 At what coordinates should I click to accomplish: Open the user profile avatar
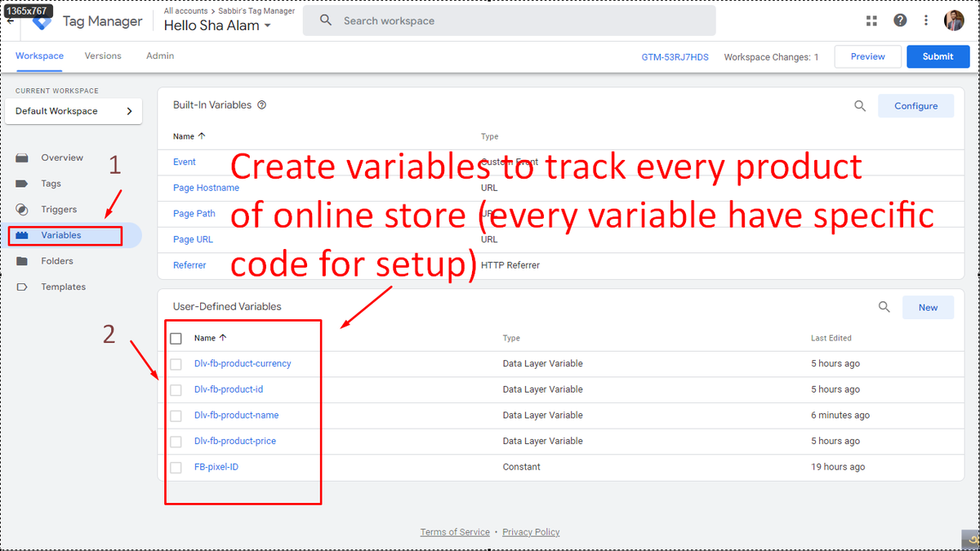(x=954, y=20)
